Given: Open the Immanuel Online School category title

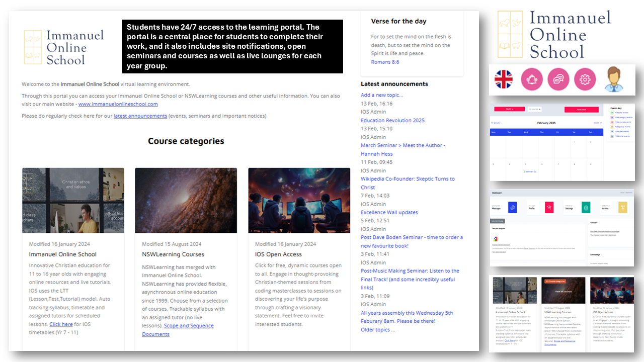Looking at the screenshot, I should [x=63, y=254].
